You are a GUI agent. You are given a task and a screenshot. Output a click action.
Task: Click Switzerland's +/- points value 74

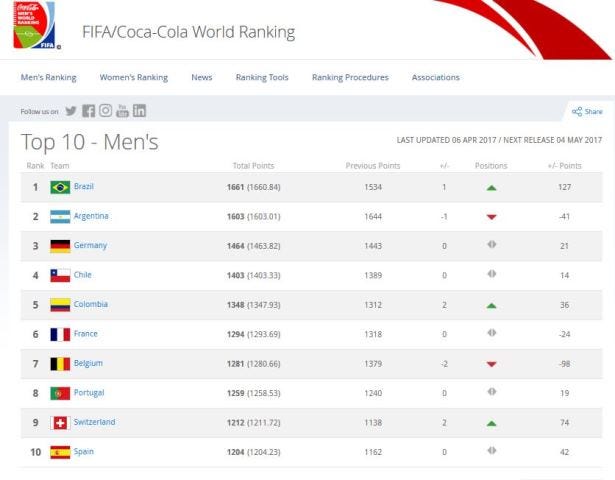(x=564, y=422)
